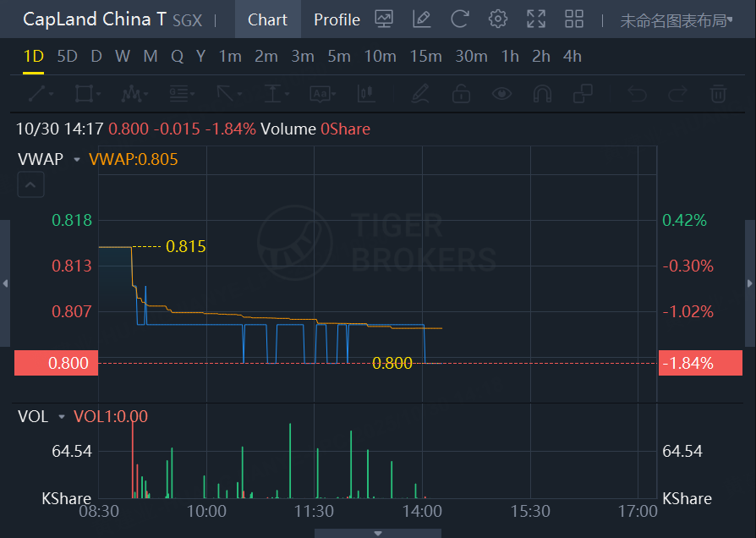Switch to the Chart tab
The image size is (756, 538).
[267, 19]
